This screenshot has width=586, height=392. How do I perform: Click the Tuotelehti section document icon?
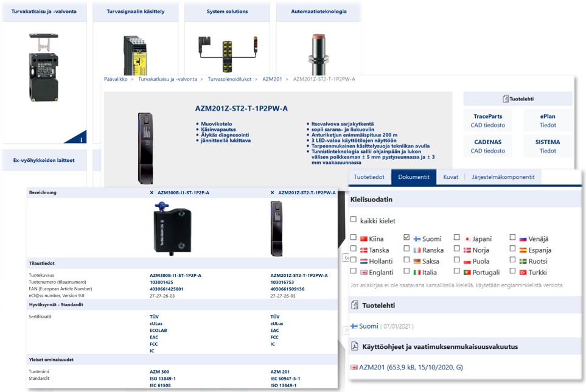click(x=355, y=306)
